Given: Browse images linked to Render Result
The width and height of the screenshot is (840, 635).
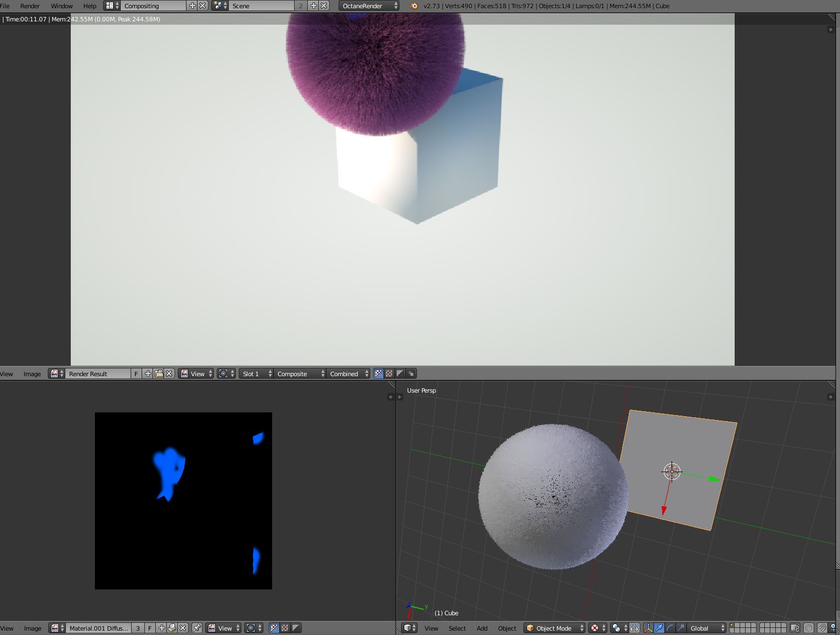Looking at the screenshot, I should tap(57, 373).
